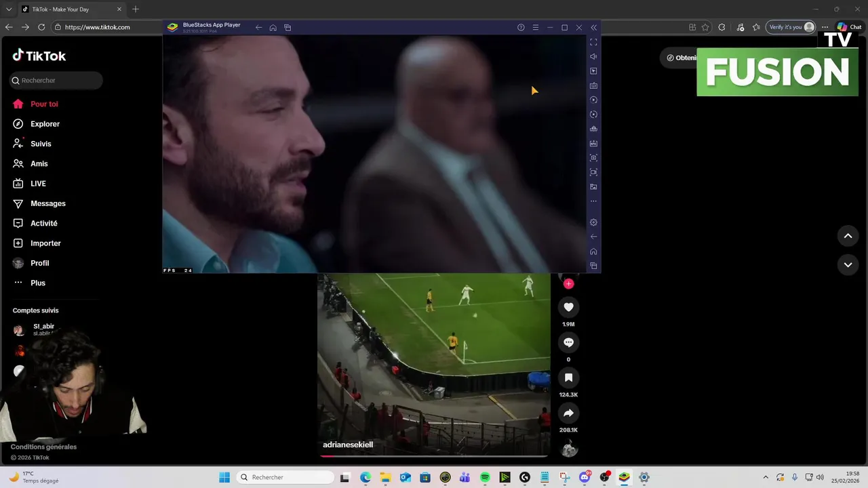This screenshot has width=868, height=488.
Task: Show more BlueStacks sidebar tools (three dots)
Action: (x=593, y=201)
